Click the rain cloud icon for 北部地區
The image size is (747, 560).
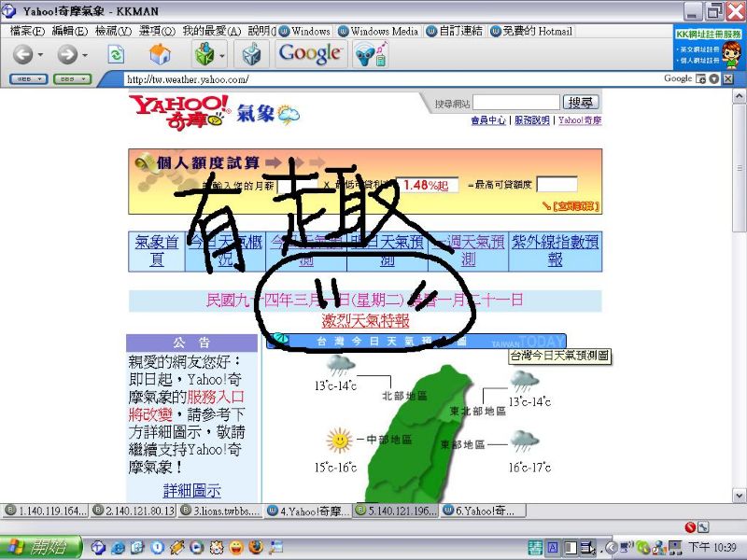341,366
